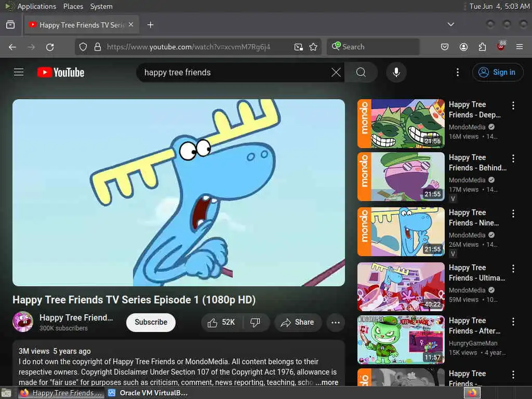Submit search with magnifier button

361,72
